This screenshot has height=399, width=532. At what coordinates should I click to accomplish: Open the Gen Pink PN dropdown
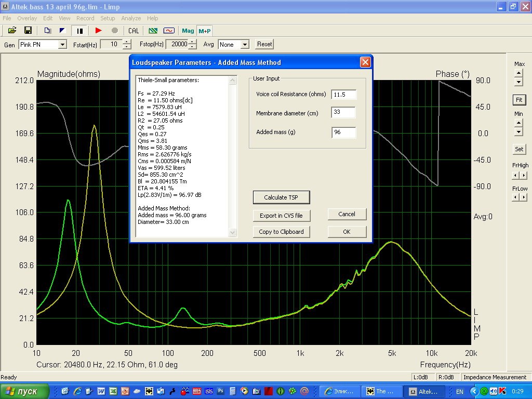(62, 45)
